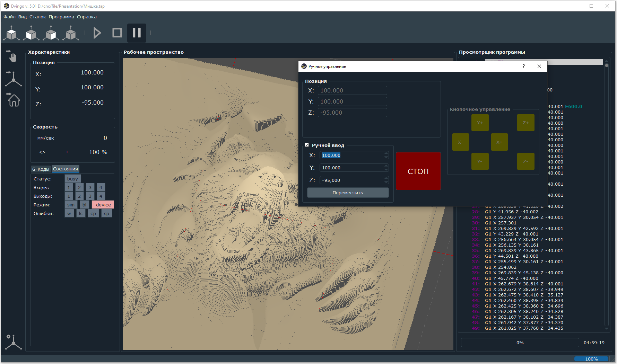Click the Переместить button
Viewport: 617px width, 364px height.
348,193
